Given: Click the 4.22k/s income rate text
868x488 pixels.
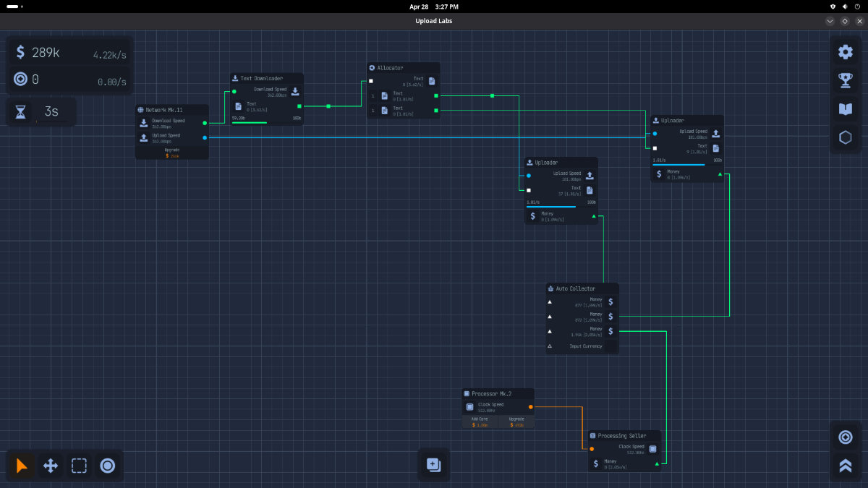Looking at the screenshot, I should [x=109, y=55].
